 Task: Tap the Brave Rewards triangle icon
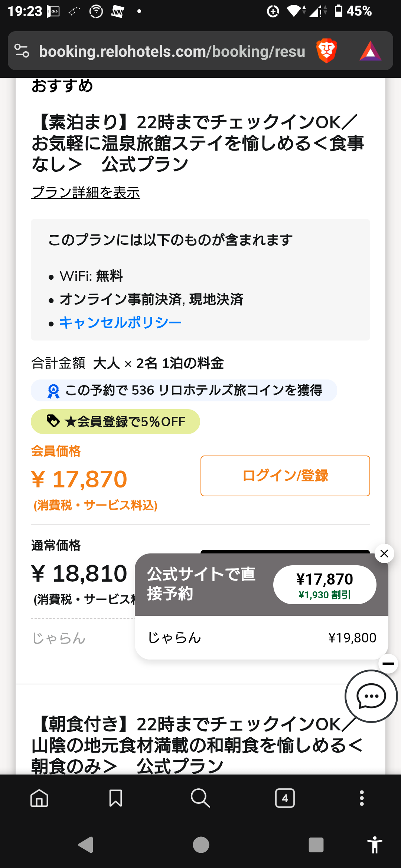370,51
